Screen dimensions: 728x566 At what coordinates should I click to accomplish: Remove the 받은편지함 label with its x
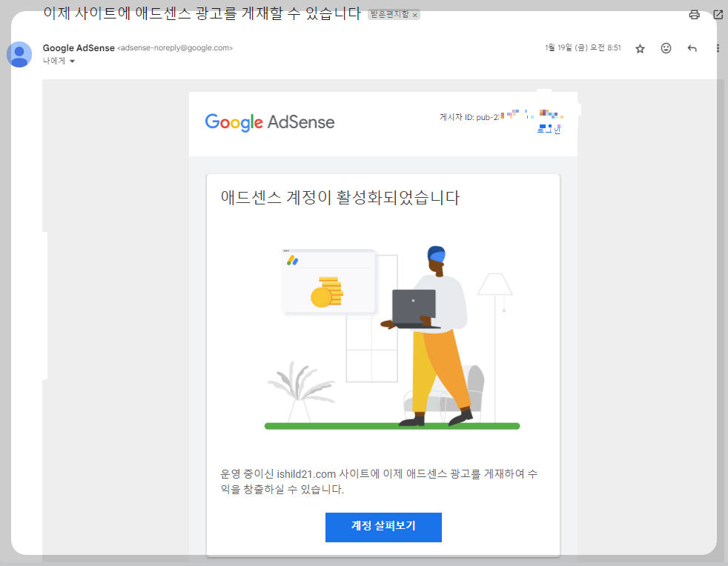(415, 16)
